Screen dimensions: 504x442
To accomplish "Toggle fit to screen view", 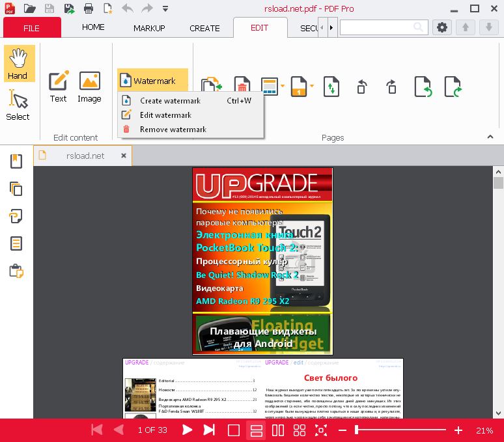I will pyautogui.click(x=321, y=430).
